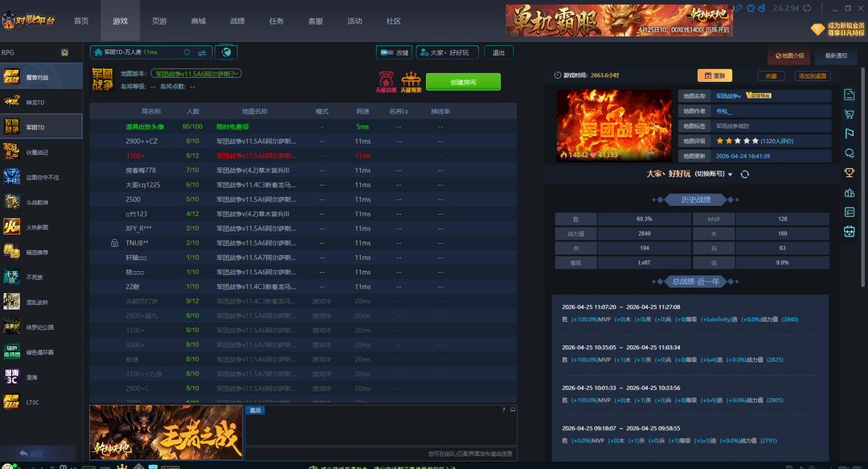Switch to the 最新通知 tab
The width and height of the screenshot is (868, 469).
click(836, 56)
